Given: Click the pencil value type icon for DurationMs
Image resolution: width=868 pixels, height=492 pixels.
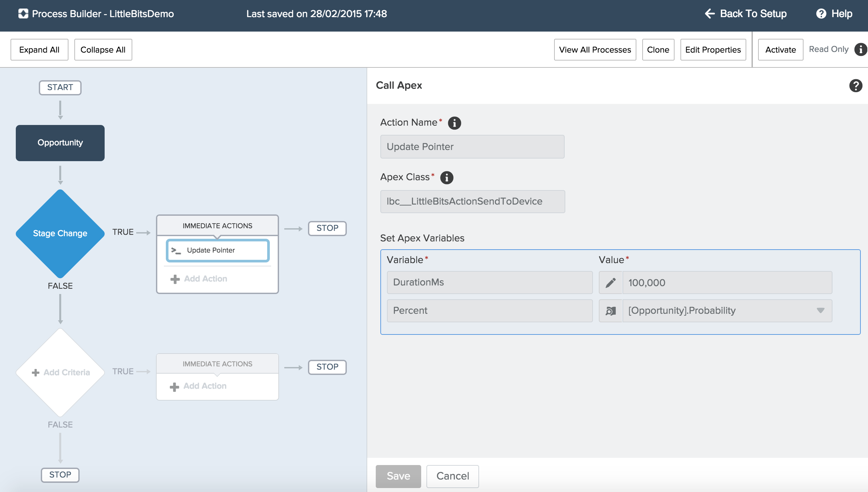Looking at the screenshot, I should tap(610, 283).
